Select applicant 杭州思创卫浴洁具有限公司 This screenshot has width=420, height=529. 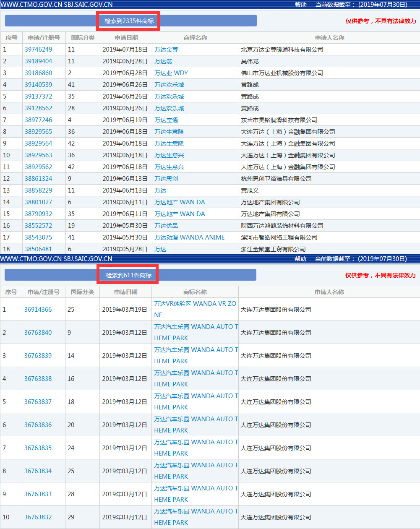tap(276, 179)
